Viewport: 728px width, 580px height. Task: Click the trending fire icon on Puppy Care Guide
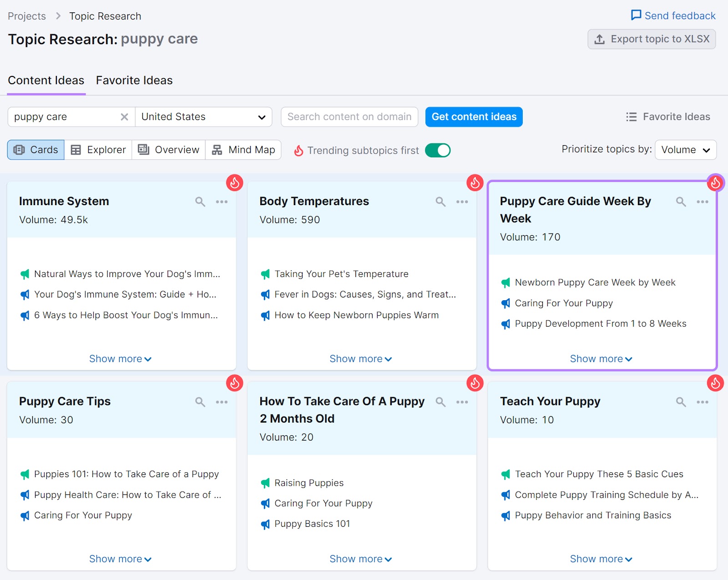(714, 183)
